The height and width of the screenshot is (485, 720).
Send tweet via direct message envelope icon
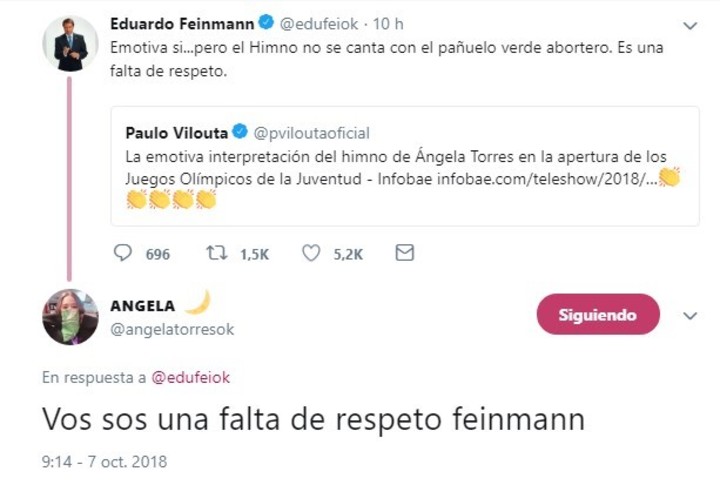click(x=404, y=254)
